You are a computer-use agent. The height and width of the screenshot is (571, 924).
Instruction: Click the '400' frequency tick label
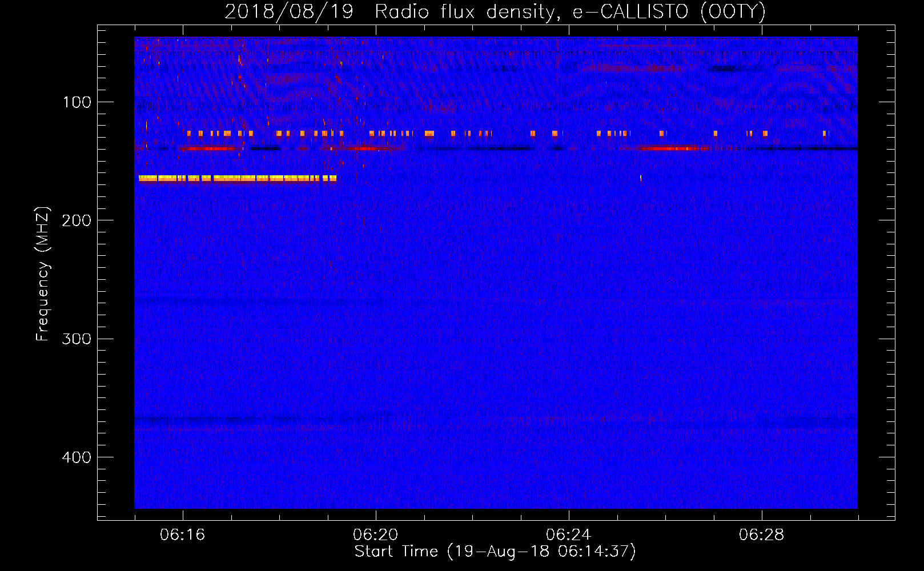click(x=77, y=457)
